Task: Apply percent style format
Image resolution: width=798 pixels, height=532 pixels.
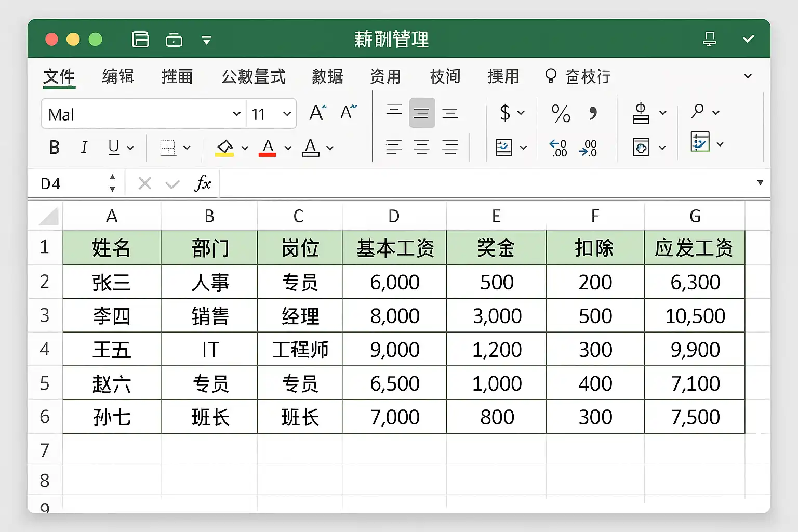Action: click(561, 113)
